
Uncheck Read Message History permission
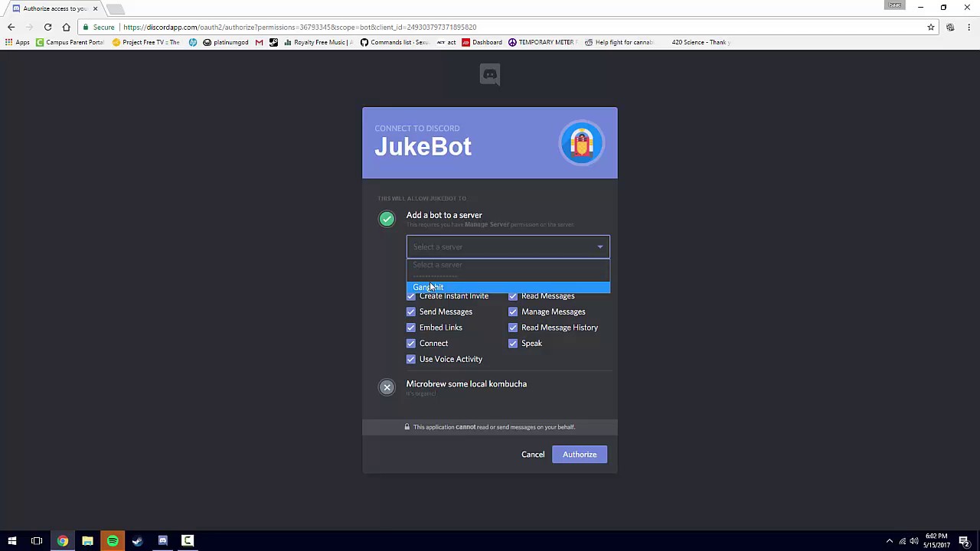(513, 328)
